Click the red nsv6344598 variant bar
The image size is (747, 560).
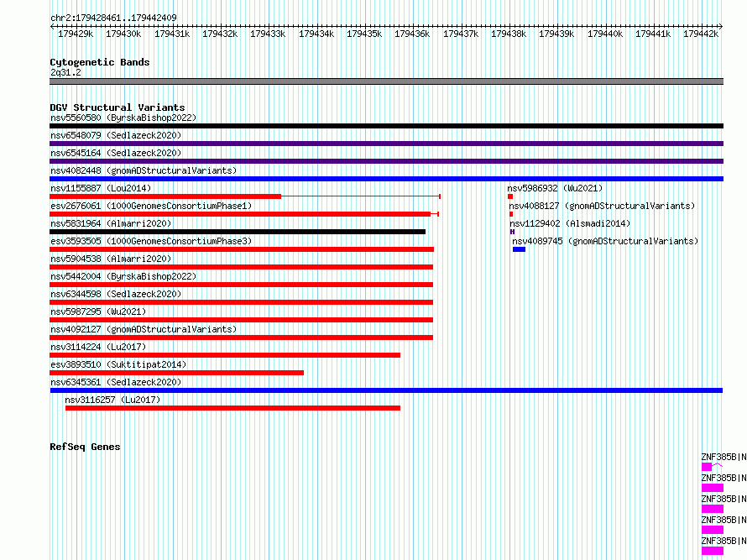click(241, 302)
